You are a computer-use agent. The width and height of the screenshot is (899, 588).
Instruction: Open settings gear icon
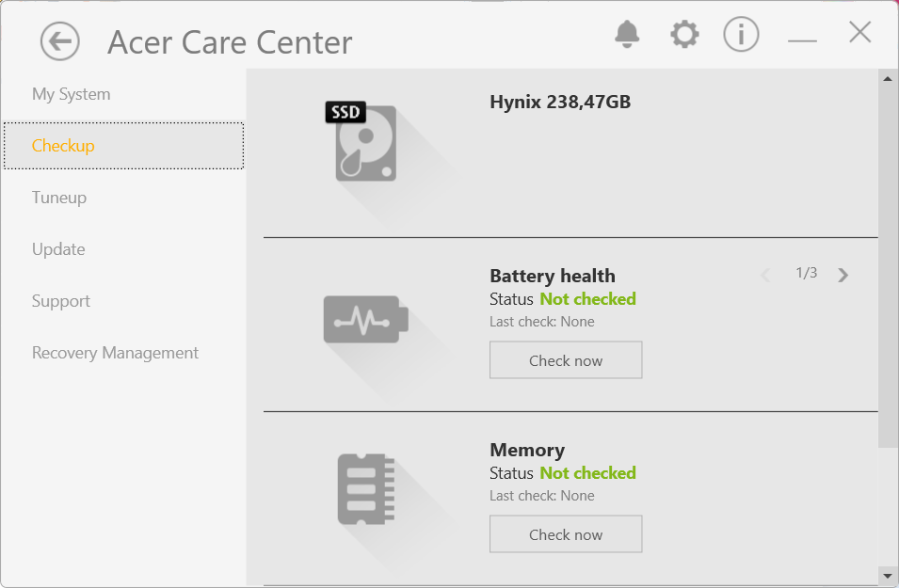(x=684, y=35)
